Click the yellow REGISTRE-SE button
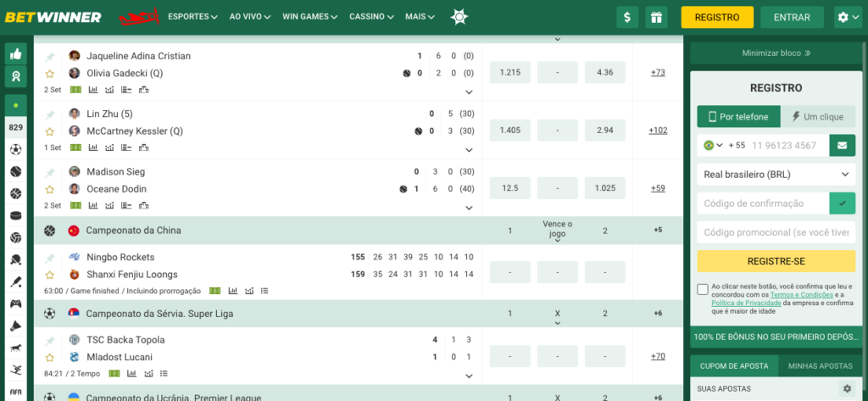This screenshot has height=401, width=868. coord(776,261)
